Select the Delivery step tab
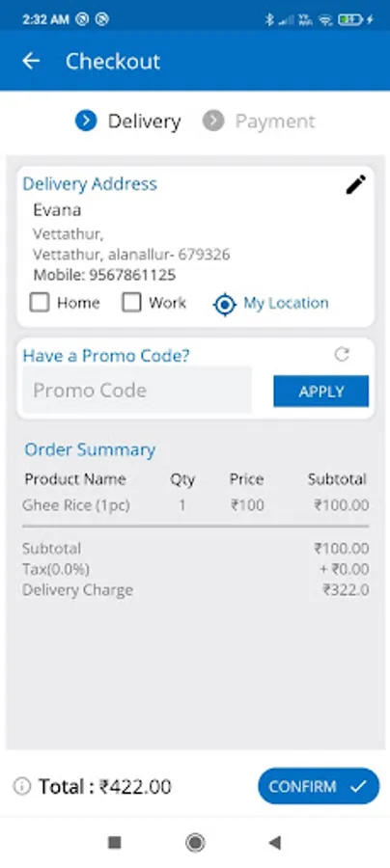This screenshot has height=868, width=390. click(128, 122)
